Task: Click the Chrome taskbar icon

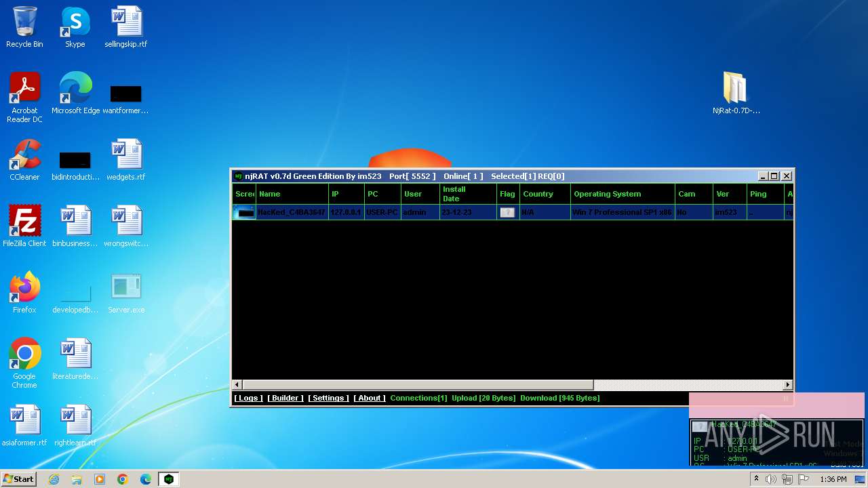Action: pyautogui.click(x=123, y=479)
